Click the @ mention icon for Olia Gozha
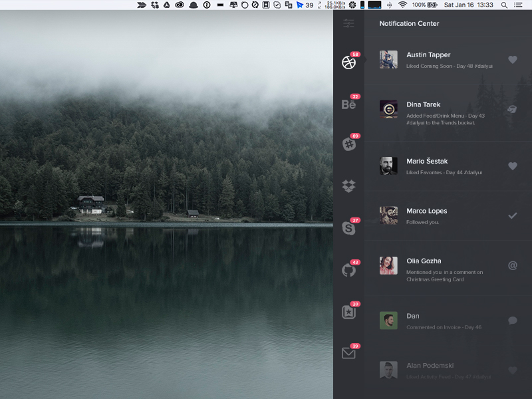 [x=512, y=265]
